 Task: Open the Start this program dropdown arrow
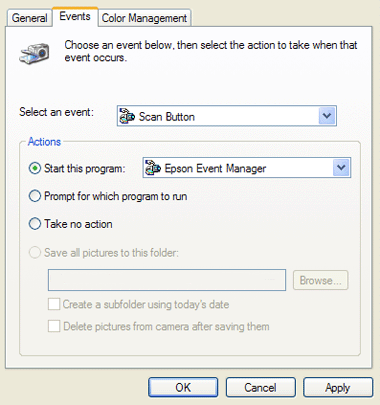coord(341,167)
